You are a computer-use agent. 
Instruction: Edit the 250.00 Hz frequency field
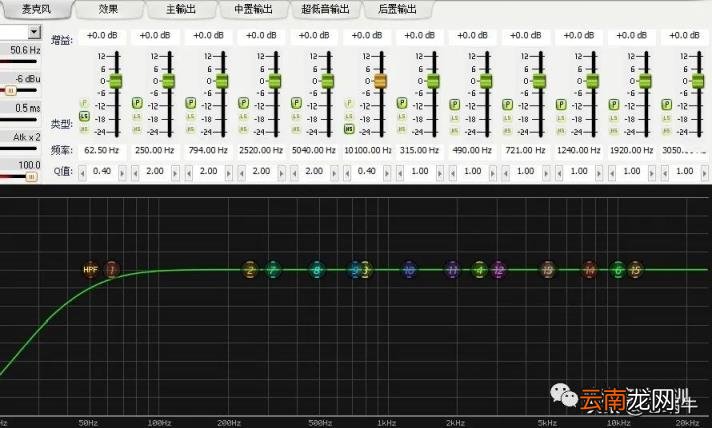click(154, 150)
